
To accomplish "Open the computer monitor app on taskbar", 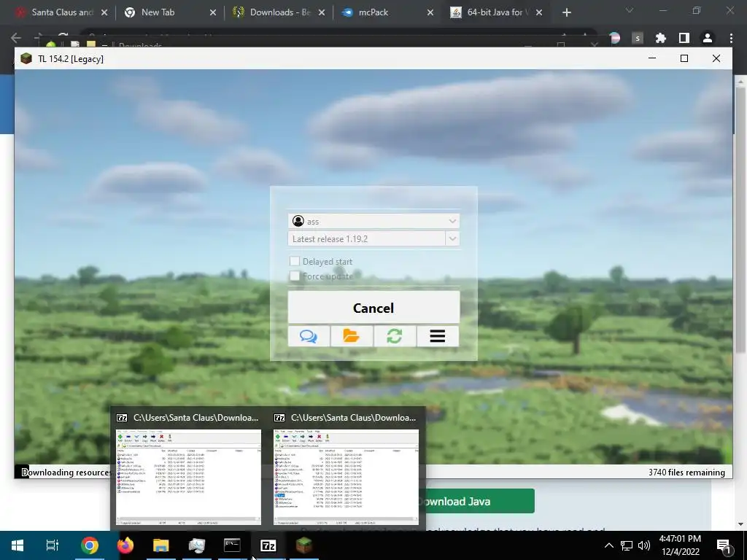I will click(197, 545).
